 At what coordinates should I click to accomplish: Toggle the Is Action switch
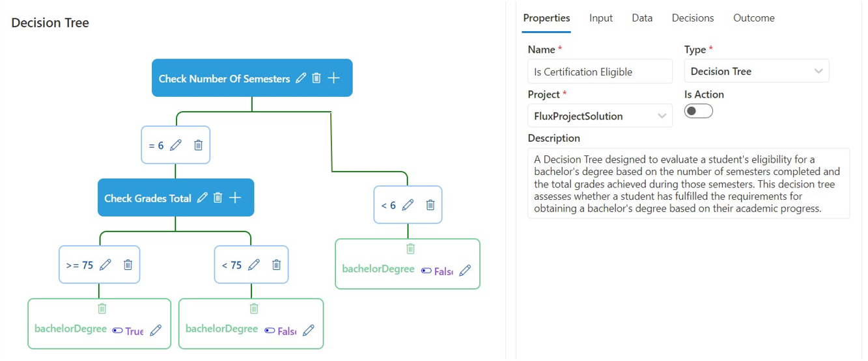coord(698,111)
